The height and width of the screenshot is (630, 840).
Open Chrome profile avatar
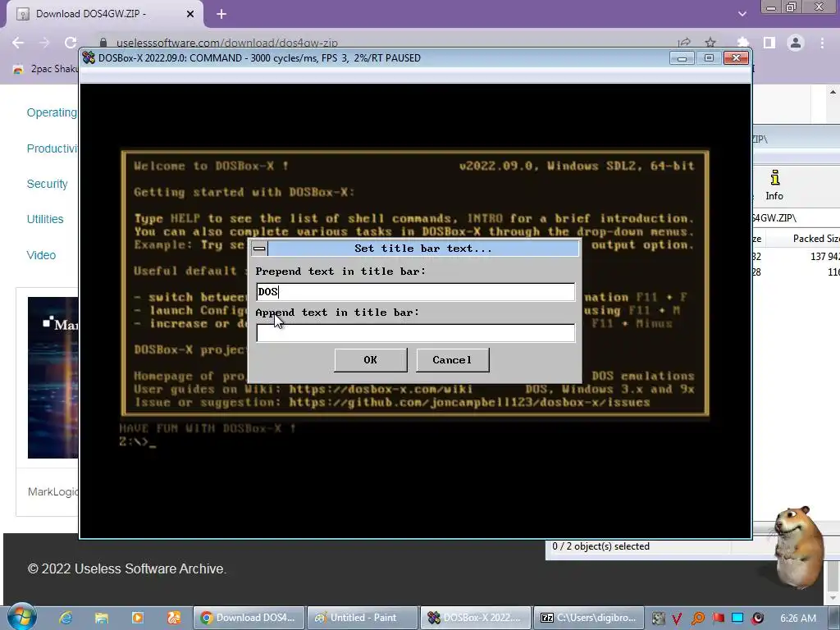pyautogui.click(x=796, y=43)
